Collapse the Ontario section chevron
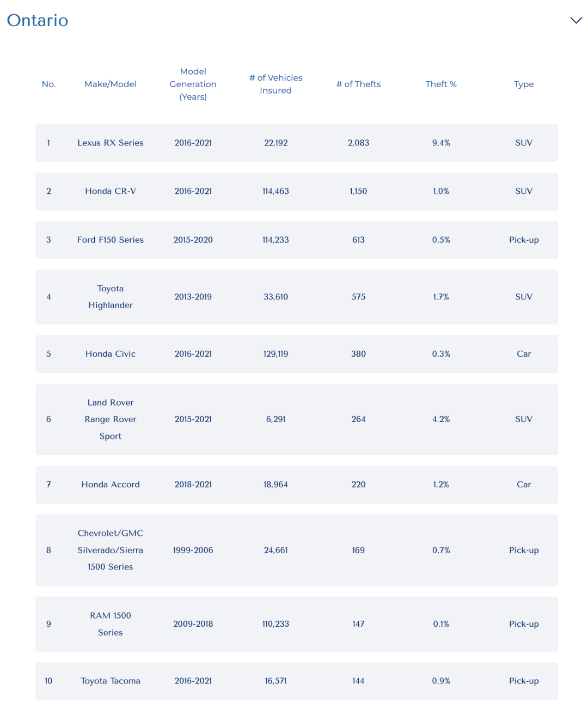The height and width of the screenshot is (715, 588). coord(576,21)
